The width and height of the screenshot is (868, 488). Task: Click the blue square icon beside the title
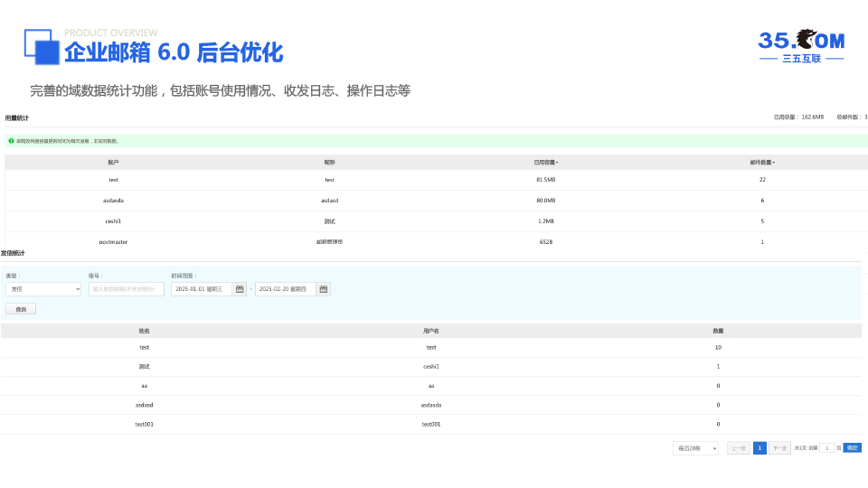point(42,47)
